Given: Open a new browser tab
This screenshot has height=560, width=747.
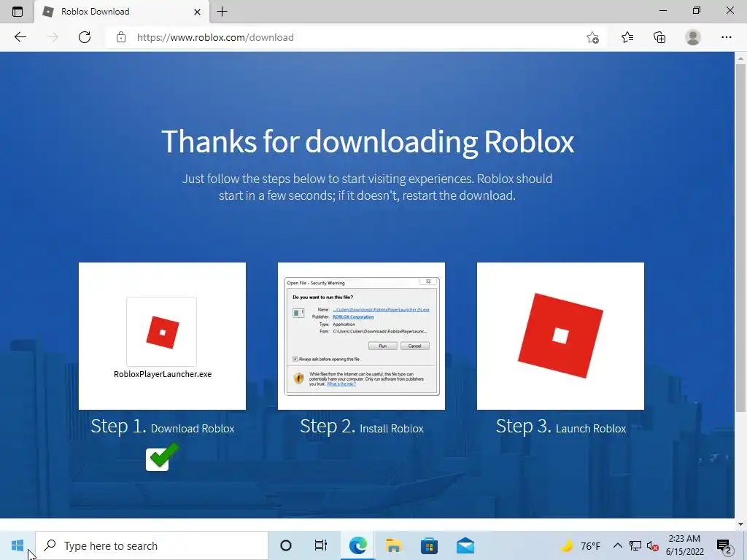Looking at the screenshot, I should [222, 12].
